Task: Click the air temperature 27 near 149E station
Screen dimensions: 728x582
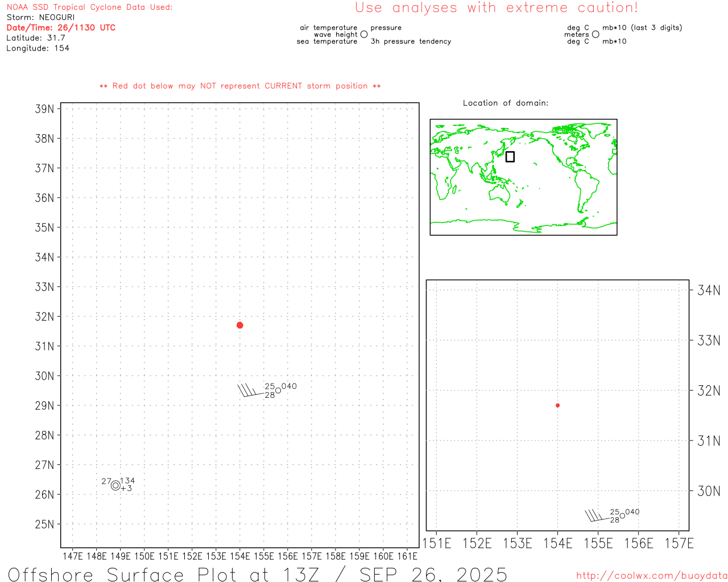Action: click(x=106, y=481)
